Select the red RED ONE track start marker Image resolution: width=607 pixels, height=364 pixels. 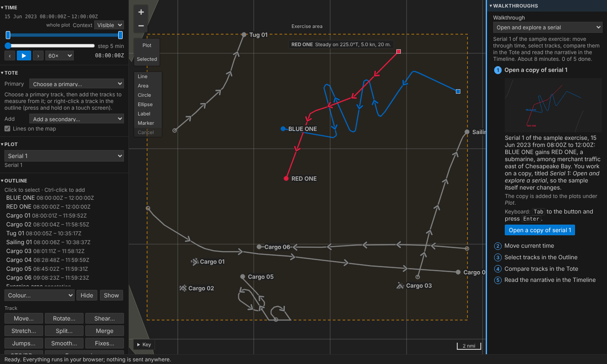[x=399, y=51]
